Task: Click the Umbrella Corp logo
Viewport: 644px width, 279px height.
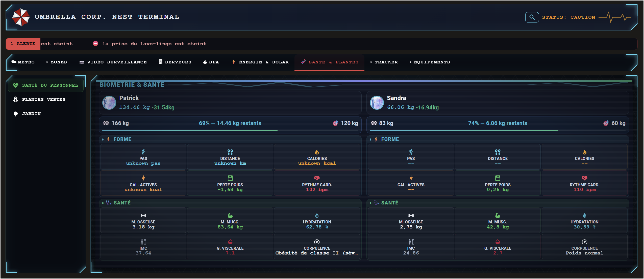Action: [x=21, y=17]
